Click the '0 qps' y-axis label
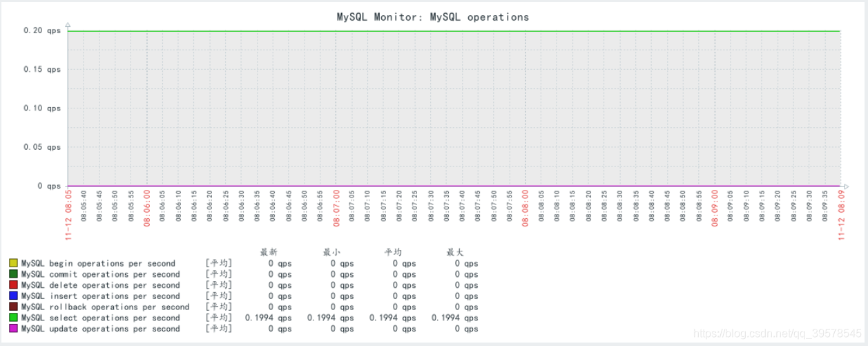 pos(49,186)
